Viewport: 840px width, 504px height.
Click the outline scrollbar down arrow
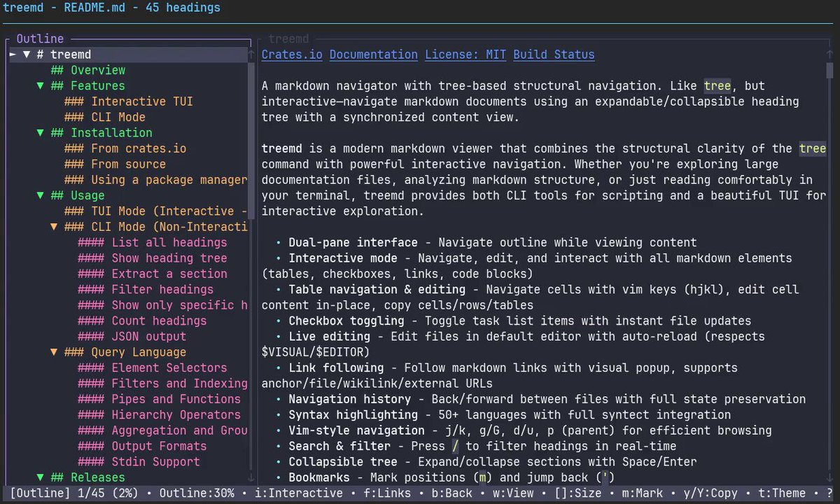coord(251,477)
